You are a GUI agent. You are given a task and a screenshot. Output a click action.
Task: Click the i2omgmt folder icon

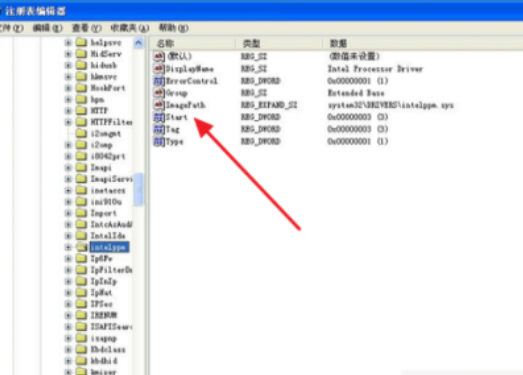[81, 133]
